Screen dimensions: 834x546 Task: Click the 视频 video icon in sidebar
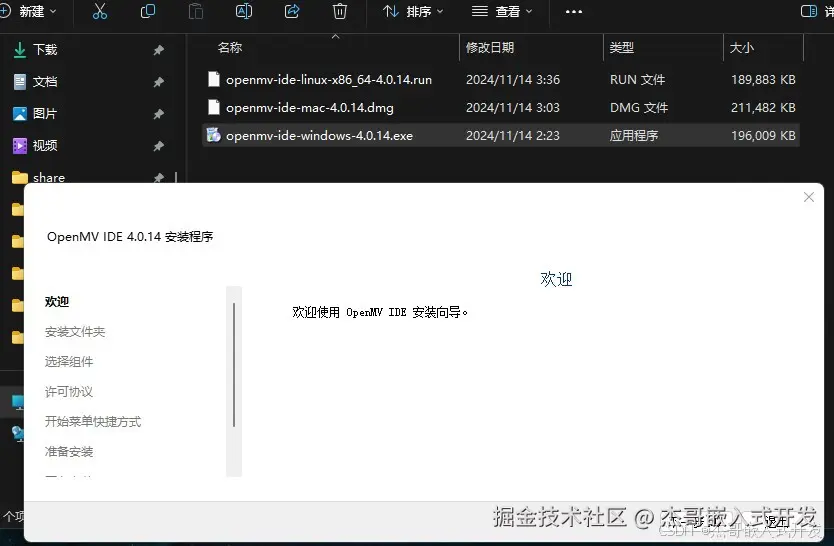[x=20, y=145]
